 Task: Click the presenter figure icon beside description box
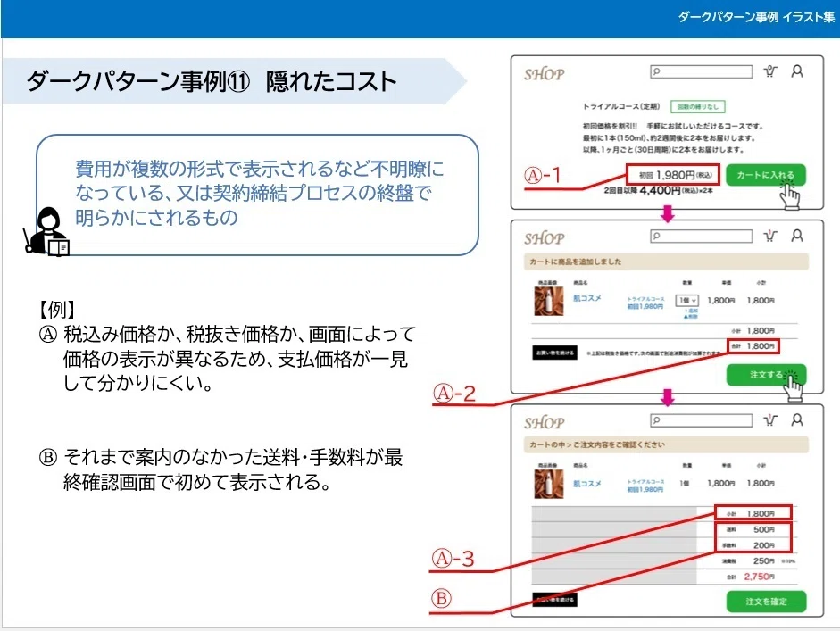pyautogui.click(x=46, y=231)
